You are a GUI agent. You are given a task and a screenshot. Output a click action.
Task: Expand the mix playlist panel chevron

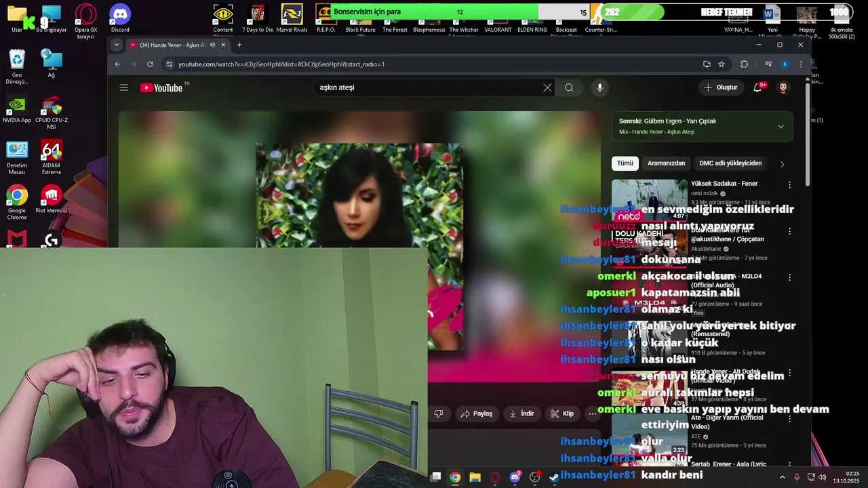[x=781, y=126]
